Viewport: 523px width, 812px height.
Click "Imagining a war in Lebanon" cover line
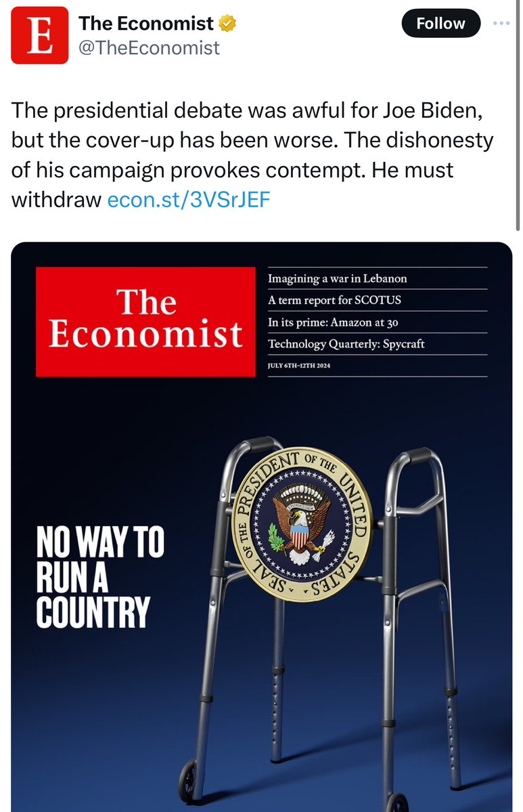[338, 278]
